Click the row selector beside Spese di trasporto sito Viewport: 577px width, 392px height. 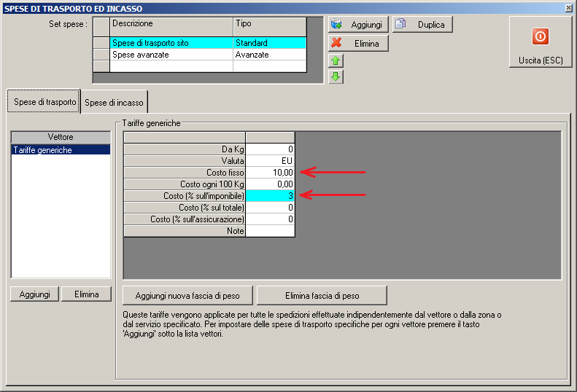click(x=101, y=43)
